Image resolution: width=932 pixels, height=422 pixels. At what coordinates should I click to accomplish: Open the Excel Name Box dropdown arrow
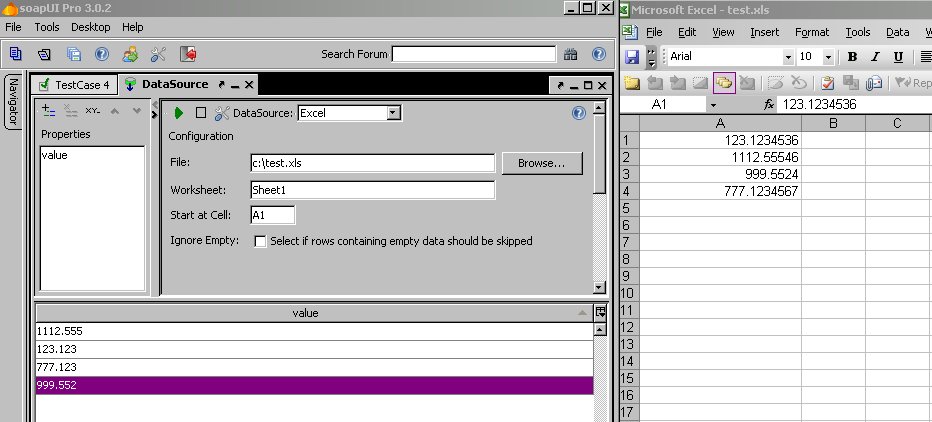coord(713,105)
